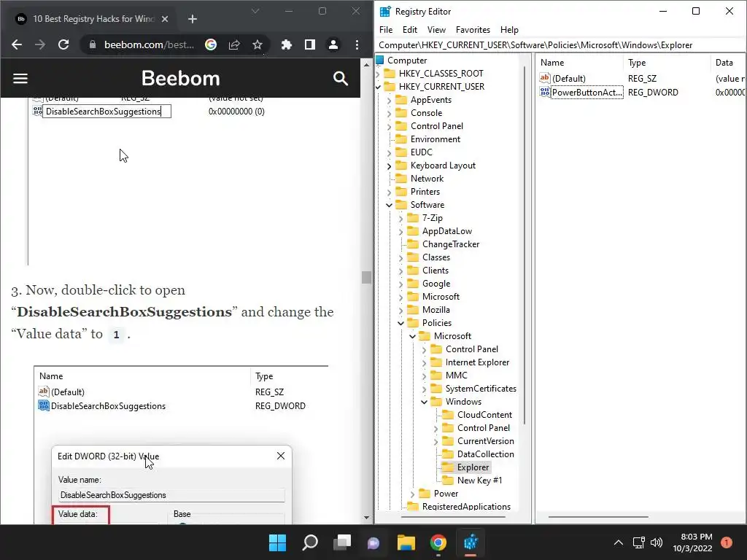Open notification badge in tray
This screenshot has height=560, width=747.
727,542
